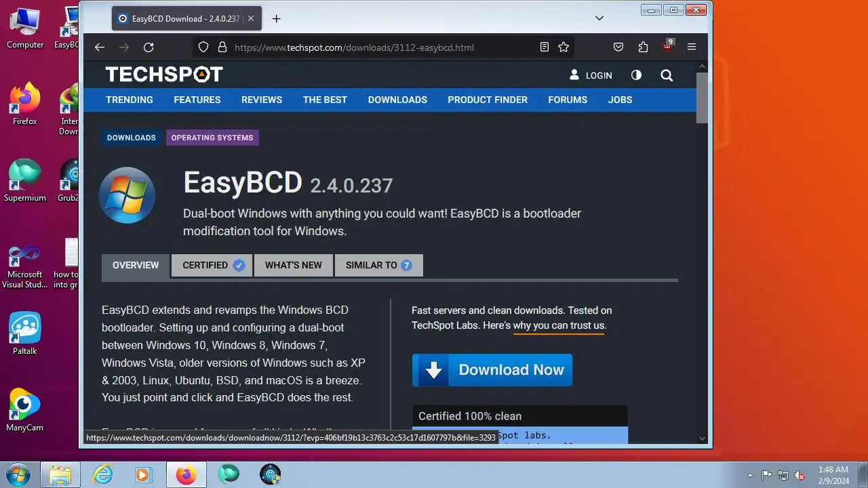This screenshot has width=868, height=488.
Task: Open the Pocket save icon
Action: point(618,47)
